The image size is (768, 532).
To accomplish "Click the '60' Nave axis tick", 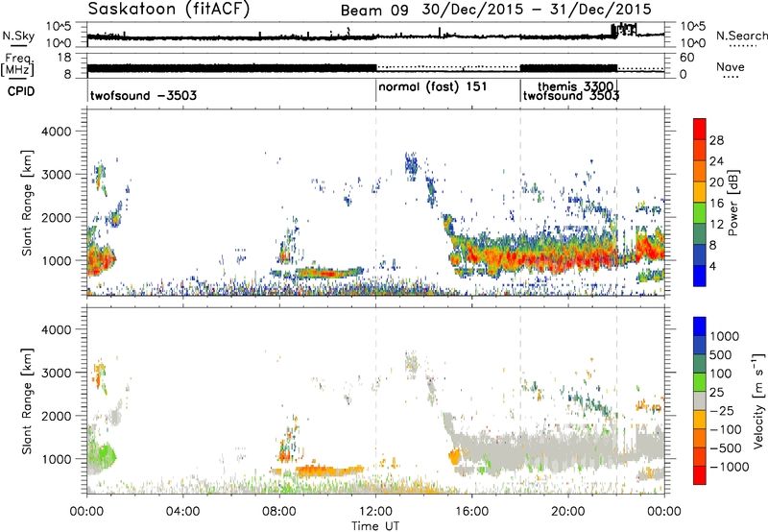I will tap(687, 58).
